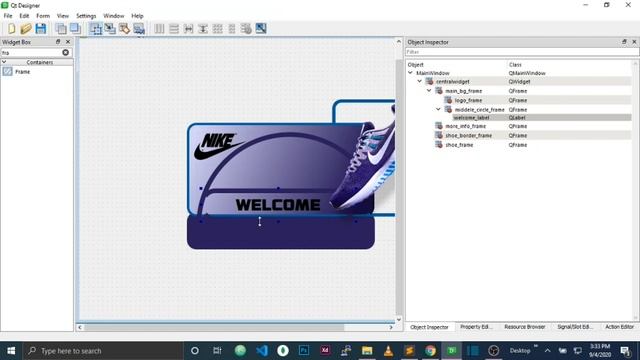The width and height of the screenshot is (640, 360).
Task: Select the Edit Buddies mode icon
Action: coord(124,29)
